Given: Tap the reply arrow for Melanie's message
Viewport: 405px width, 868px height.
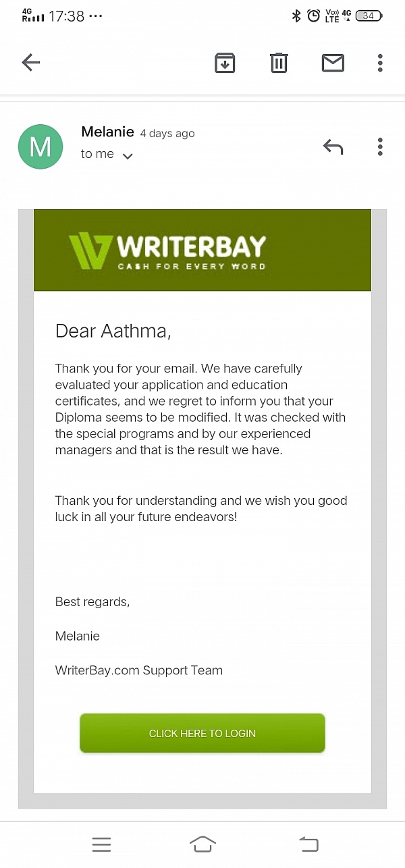Looking at the screenshot, I should click(333, 146).
